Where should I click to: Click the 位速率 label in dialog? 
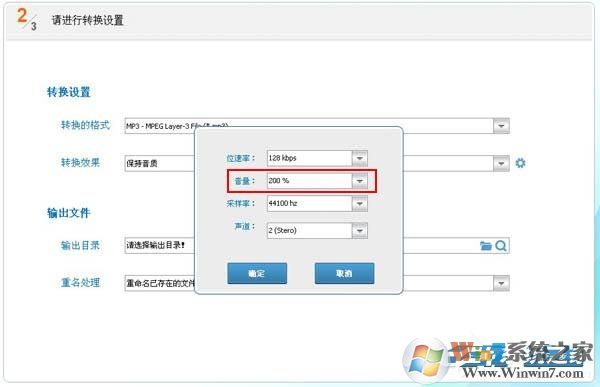241,158
